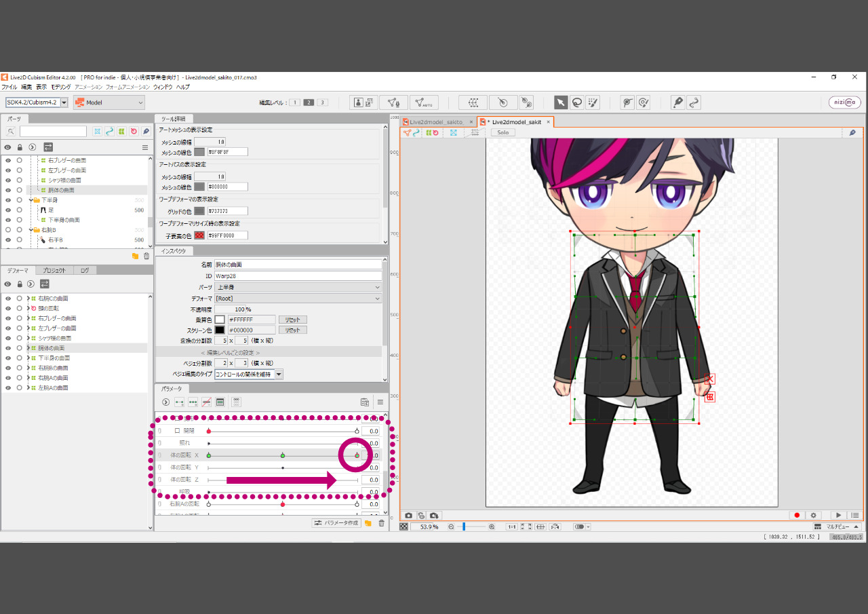Screen dimensions: 868x614
Task: Open the ウィンドウ menu
Action: pos(163,87)
